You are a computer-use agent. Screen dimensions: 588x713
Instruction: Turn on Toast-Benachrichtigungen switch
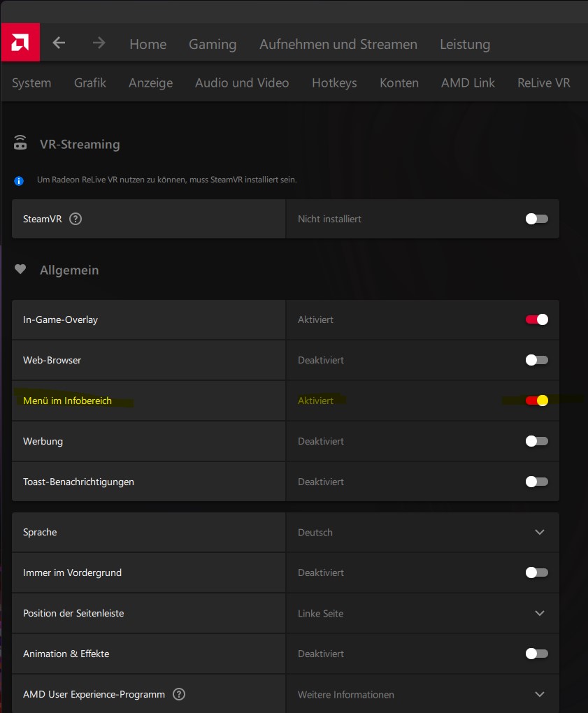(537, 482)
